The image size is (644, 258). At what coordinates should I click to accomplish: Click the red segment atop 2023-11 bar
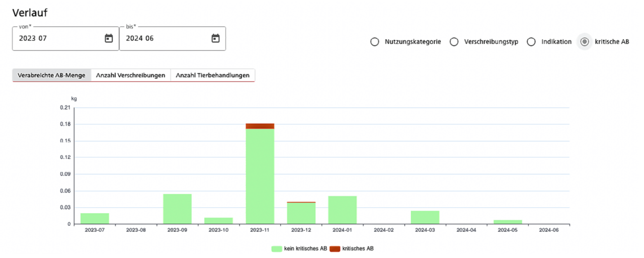260,126
